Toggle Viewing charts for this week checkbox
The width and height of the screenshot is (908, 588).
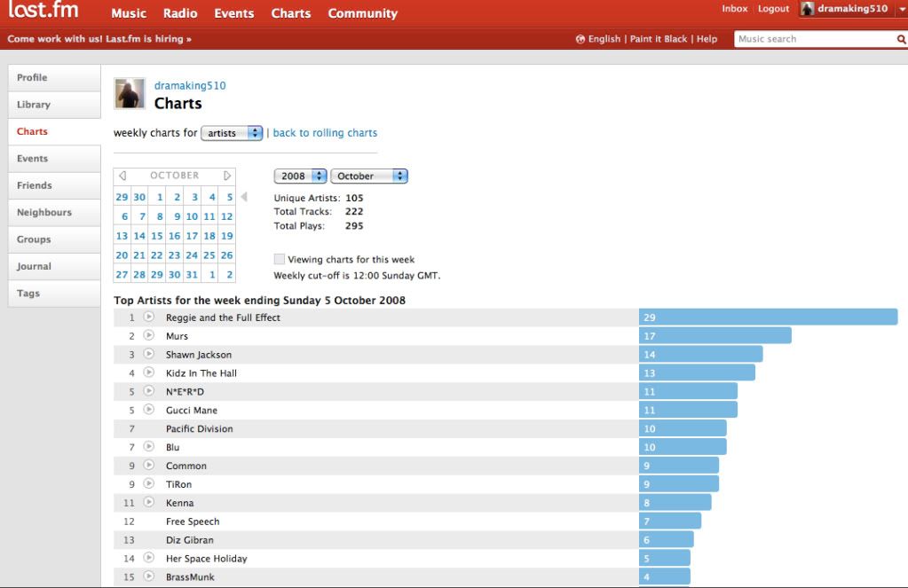279,259
